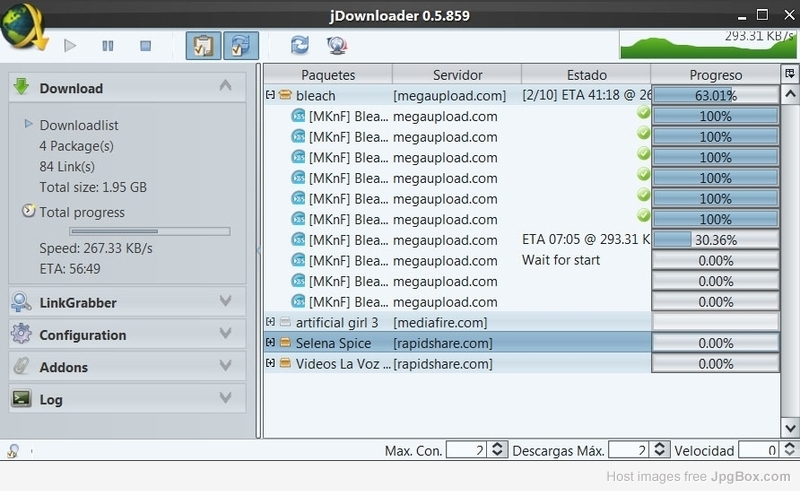The image size is (800, 491).
Task: Expand the Videos La Voz package
Action: point(270,363)
